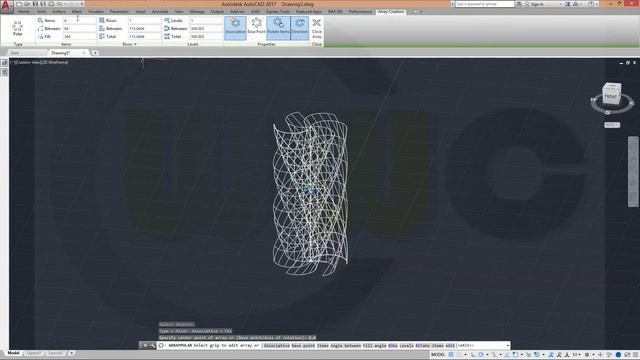Toggle the array Direction button

click(300, 27)
